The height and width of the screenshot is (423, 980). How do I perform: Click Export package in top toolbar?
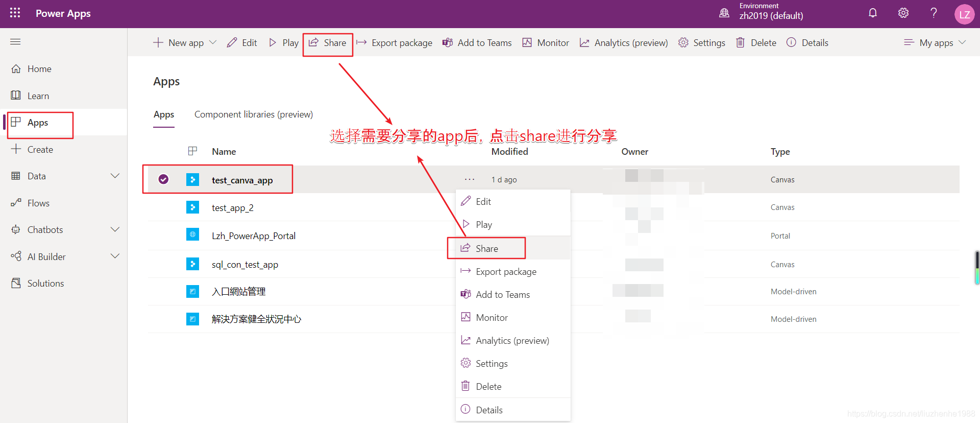[x=394, y=43]
